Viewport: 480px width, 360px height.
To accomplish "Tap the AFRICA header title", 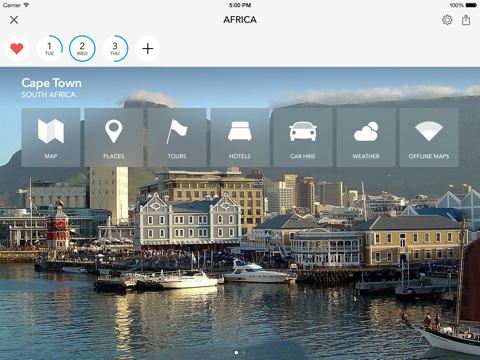I will click(240, 20).
